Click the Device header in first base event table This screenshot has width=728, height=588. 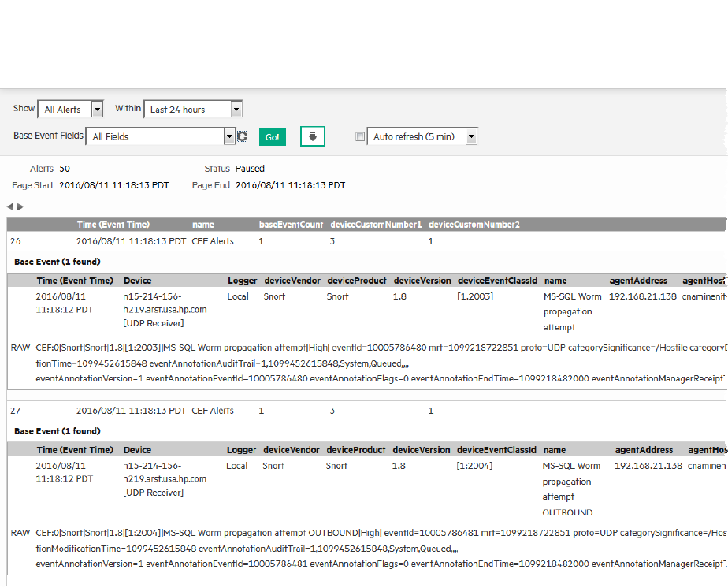click(137, 281)
